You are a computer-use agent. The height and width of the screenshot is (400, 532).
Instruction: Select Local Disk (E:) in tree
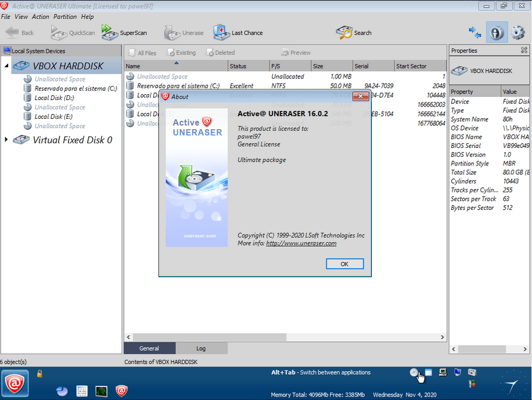(53, 116)
